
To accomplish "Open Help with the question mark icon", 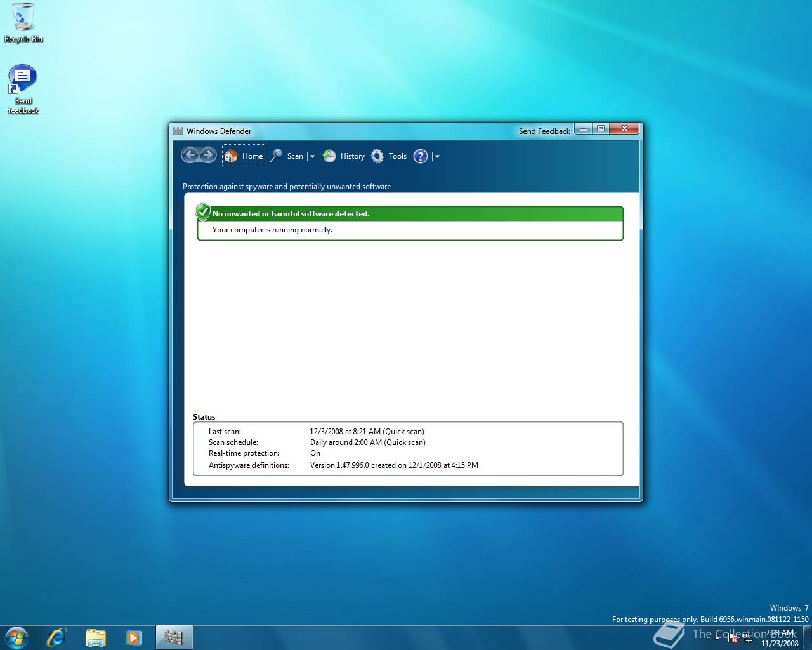I will pos(421,156).
